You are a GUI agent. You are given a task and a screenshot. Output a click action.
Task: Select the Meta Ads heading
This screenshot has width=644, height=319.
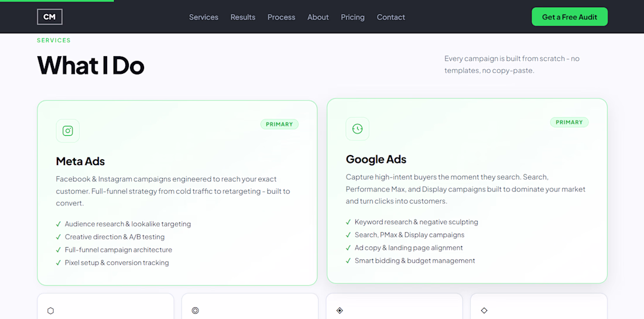pyautogui.click(x=81, y=162)
